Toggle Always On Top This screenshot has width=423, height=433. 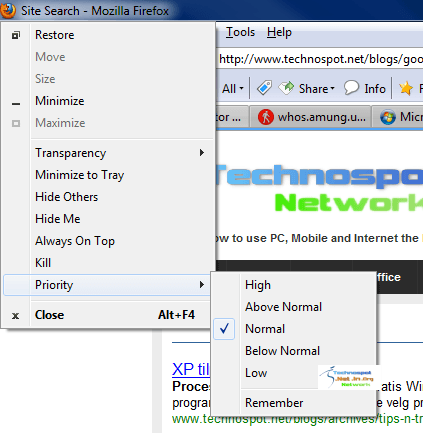108,241
